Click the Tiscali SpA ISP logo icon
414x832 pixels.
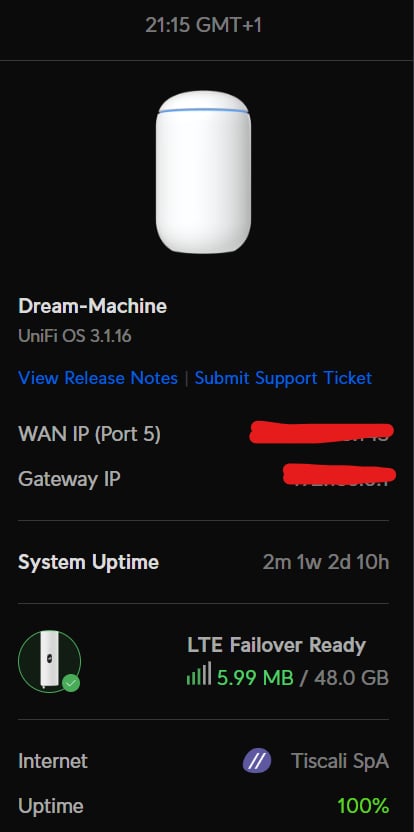(257, 761)
